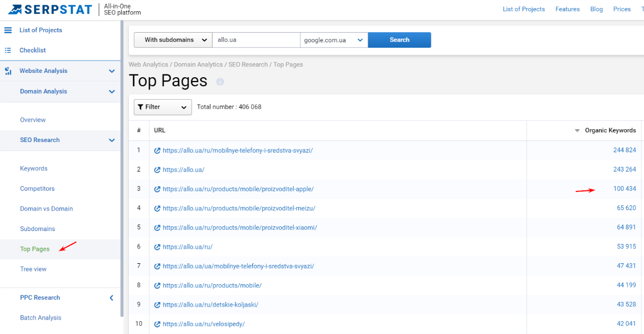
Task: Click the Website Analysis chart icon
Action: pyautogui.click(x=8, y=71)
